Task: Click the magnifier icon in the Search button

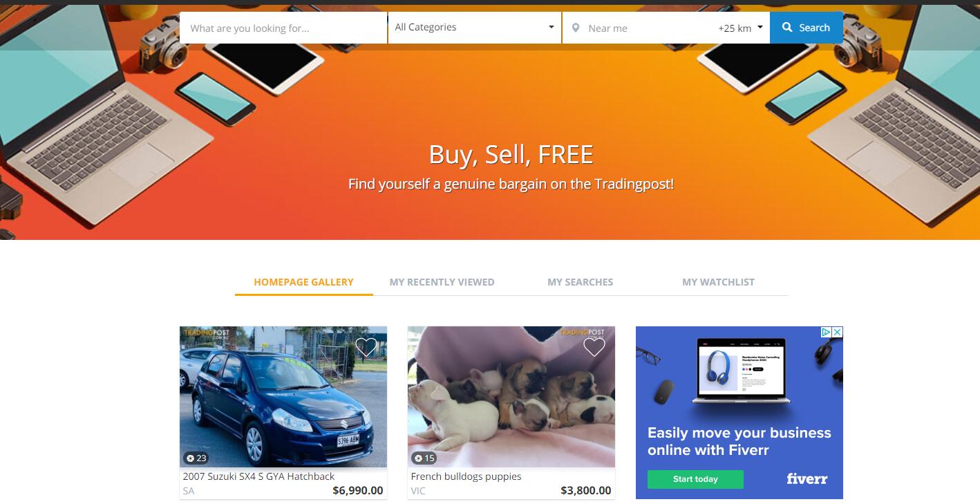Action: [x=787, y=28]
